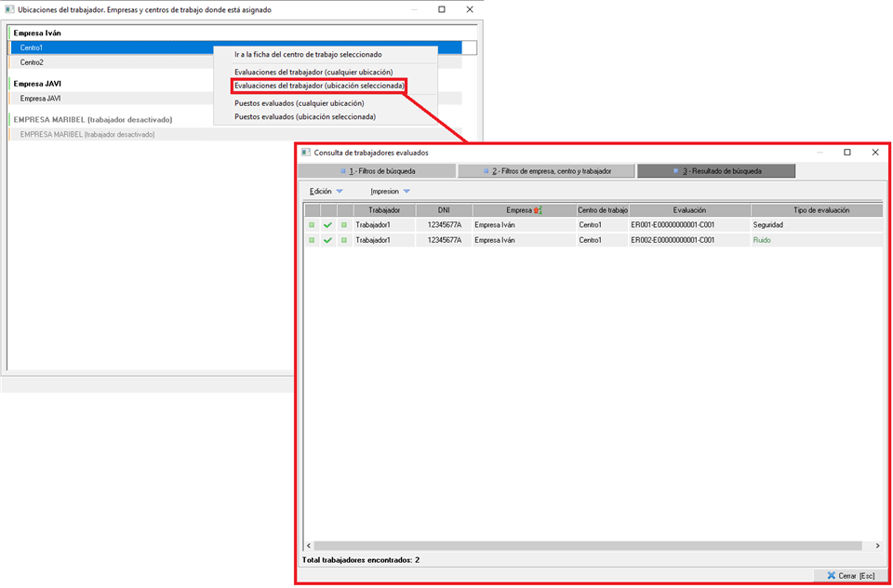Click the Consulta de trabajadores evaluados window icon

306,152
